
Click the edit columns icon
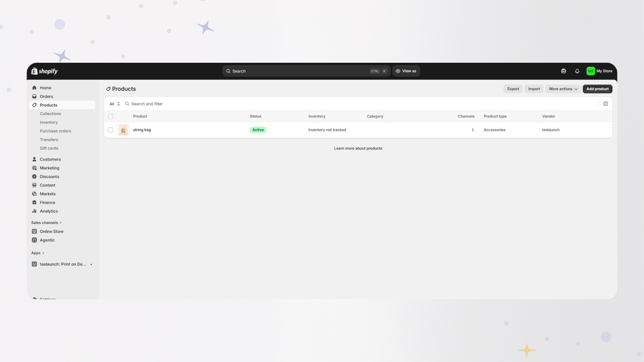pyautogui.click(x=605, y=104)
